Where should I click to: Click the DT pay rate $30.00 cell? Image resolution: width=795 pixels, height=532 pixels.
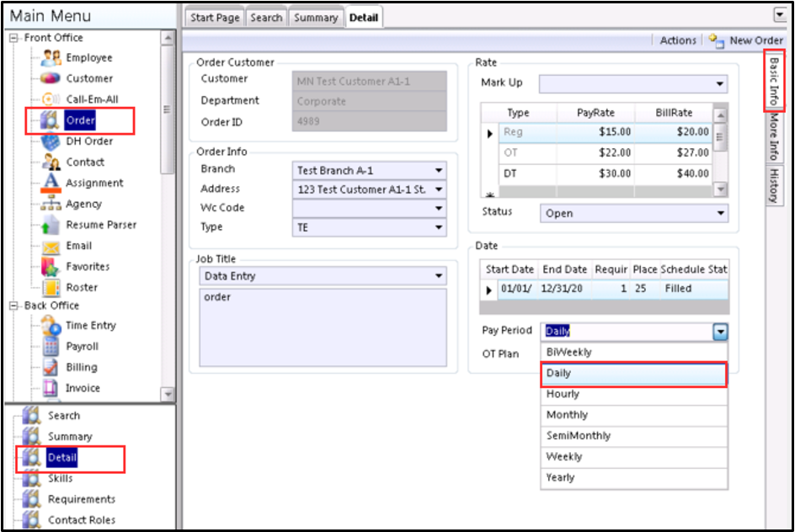coord(595,173)
